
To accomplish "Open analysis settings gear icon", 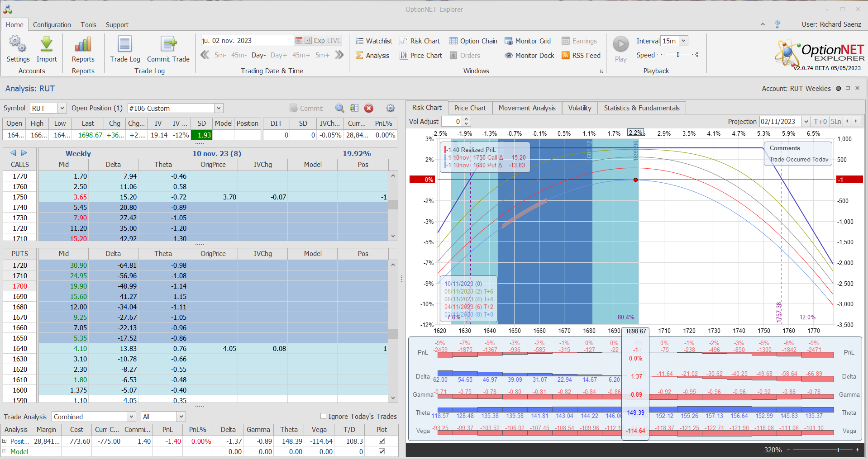I will tap(391, 108).
